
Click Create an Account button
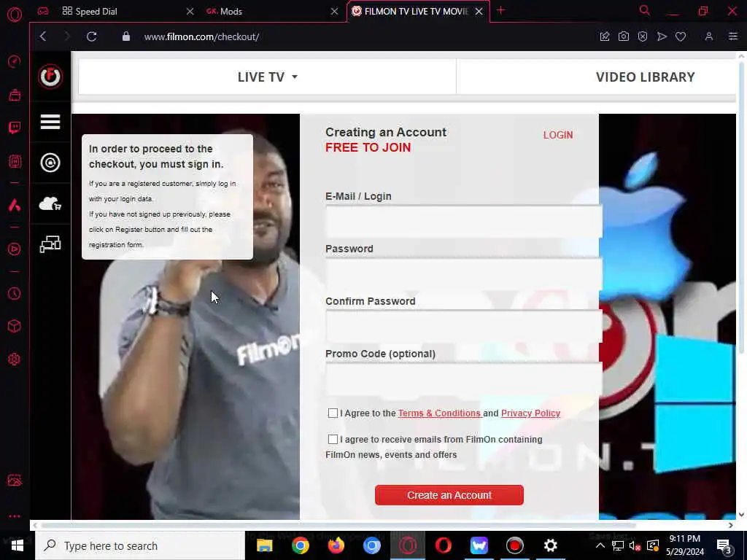click(x=449, y=495)
